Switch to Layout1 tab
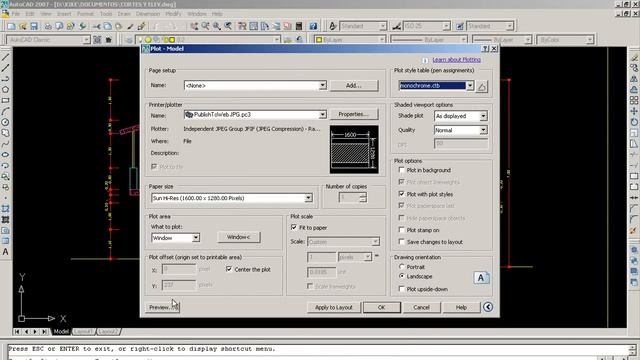The image size is (640, 360). tap(83, 331)
